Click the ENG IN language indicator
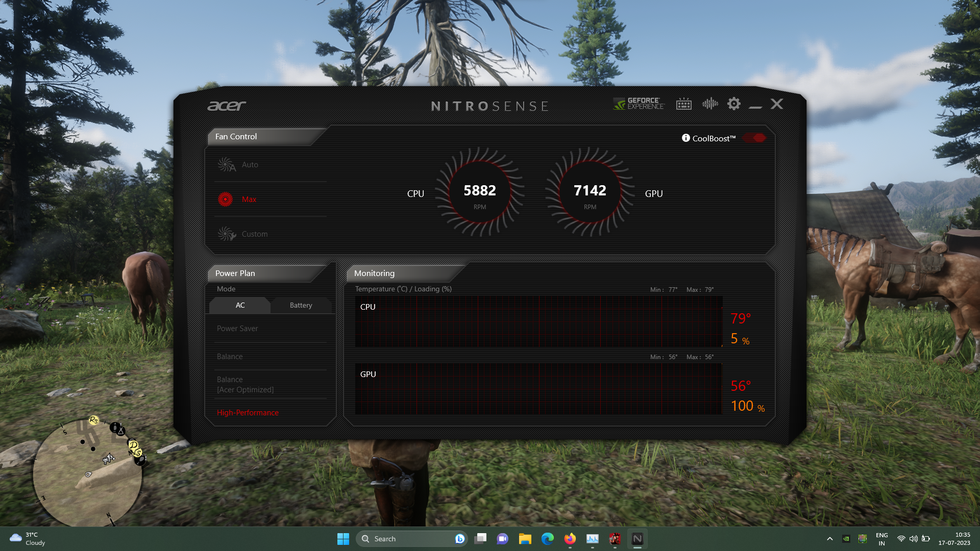 pos(882,539)
